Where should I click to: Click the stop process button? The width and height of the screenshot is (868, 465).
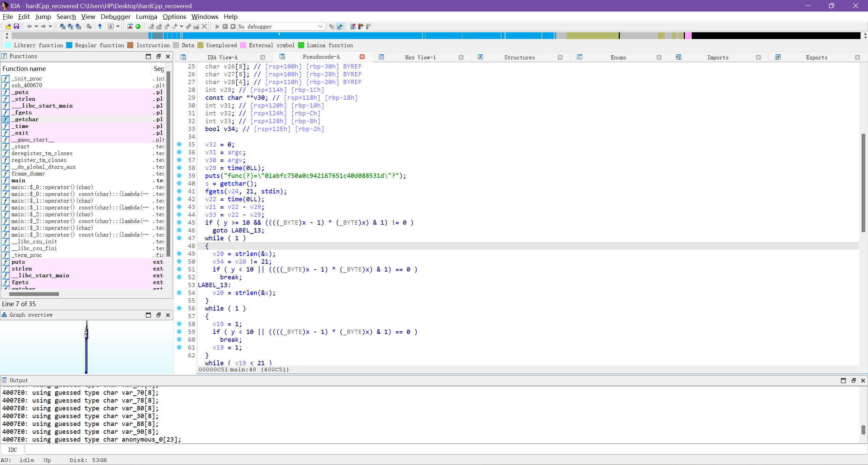pos(233,26)
